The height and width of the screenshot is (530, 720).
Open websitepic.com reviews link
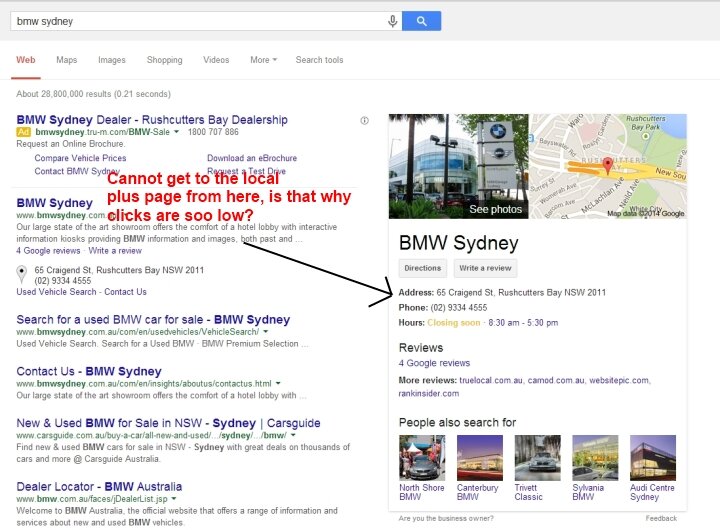619,380
